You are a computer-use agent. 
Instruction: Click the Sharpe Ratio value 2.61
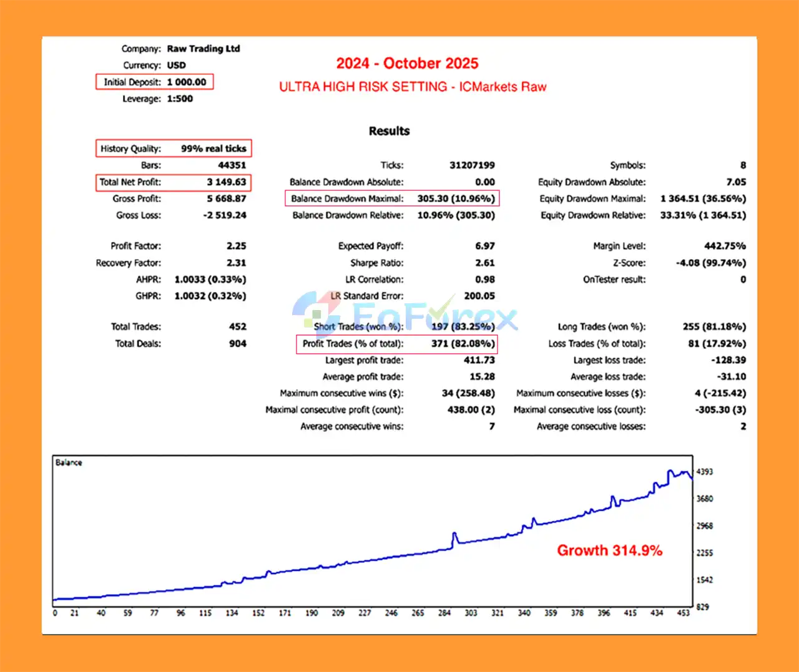tap(484, 263)
